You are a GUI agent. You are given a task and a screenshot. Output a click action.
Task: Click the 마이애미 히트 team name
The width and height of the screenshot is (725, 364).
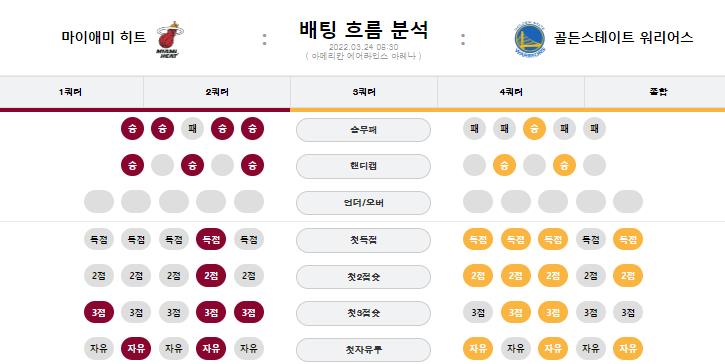(104, 37)
